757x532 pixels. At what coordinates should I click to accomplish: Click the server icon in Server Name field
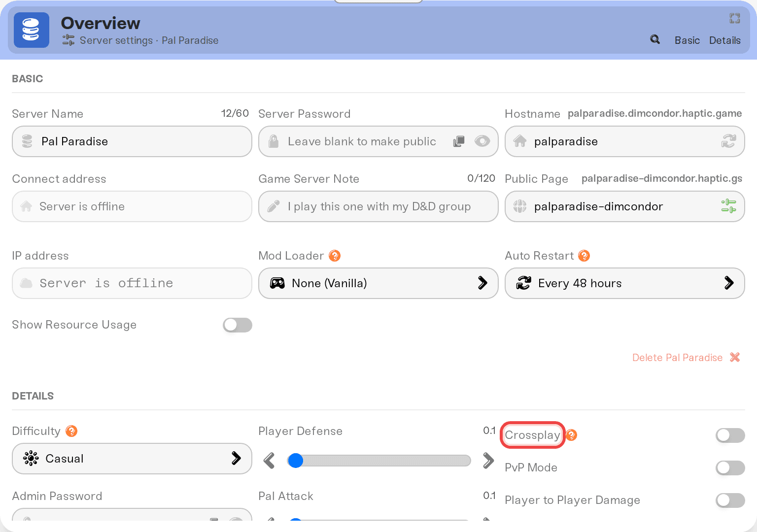(27, 141)
